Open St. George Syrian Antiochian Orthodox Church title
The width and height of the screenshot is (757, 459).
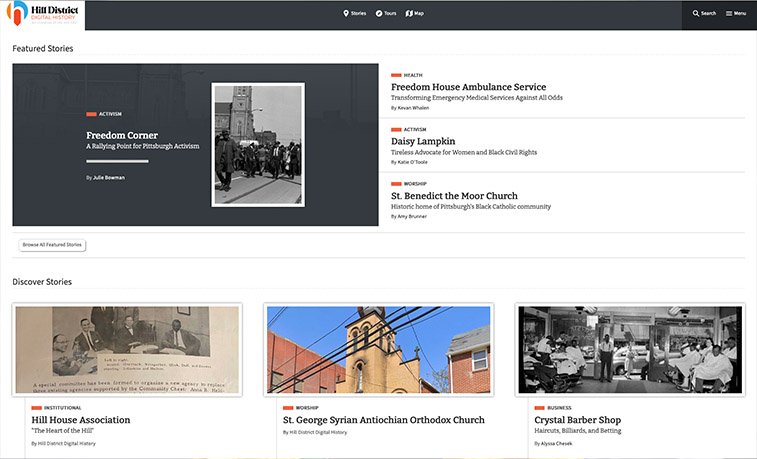tap(384, 420)
